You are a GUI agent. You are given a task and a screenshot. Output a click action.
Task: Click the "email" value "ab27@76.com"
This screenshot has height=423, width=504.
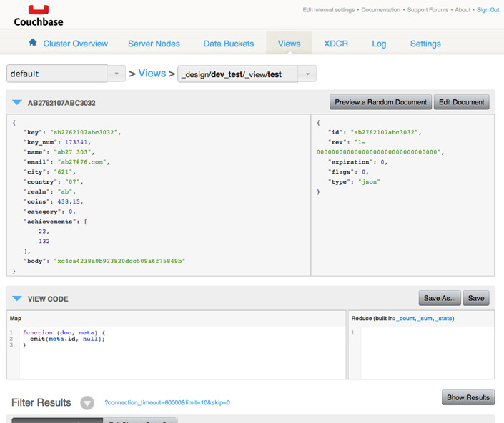tap(82, 162)
